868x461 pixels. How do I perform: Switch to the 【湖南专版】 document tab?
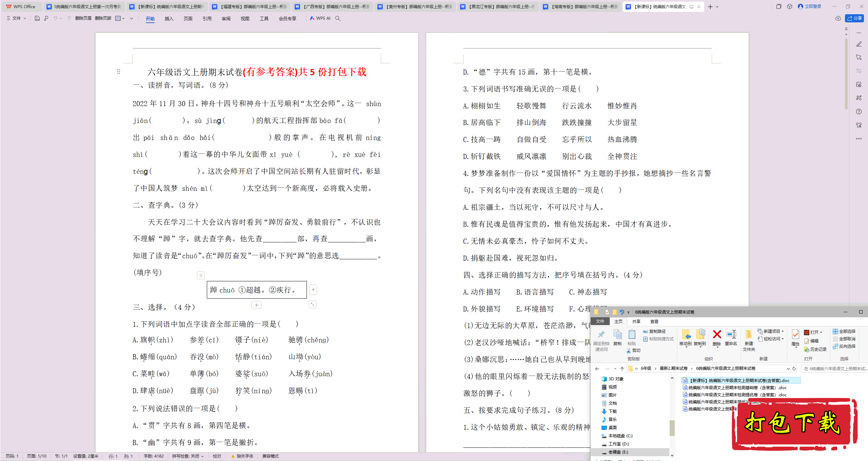[580, 6]
